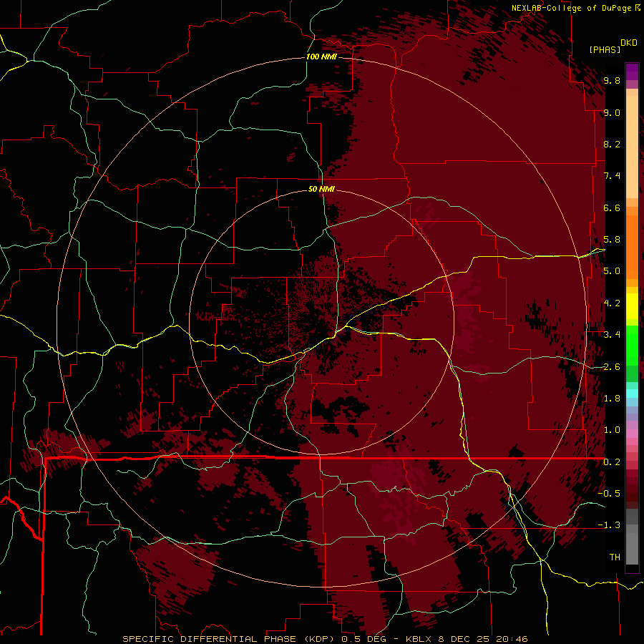Image resolution: width=644 pixels, height=644 pixels.
Task: Click the TH threshold label on the legend
Action: 615,557
